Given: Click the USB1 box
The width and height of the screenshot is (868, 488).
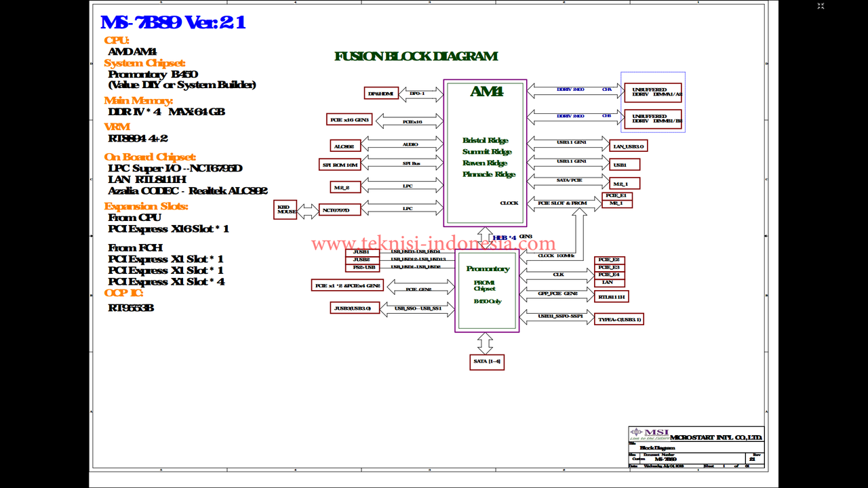Looking at the screenshot, I should (x=625, y=165).
